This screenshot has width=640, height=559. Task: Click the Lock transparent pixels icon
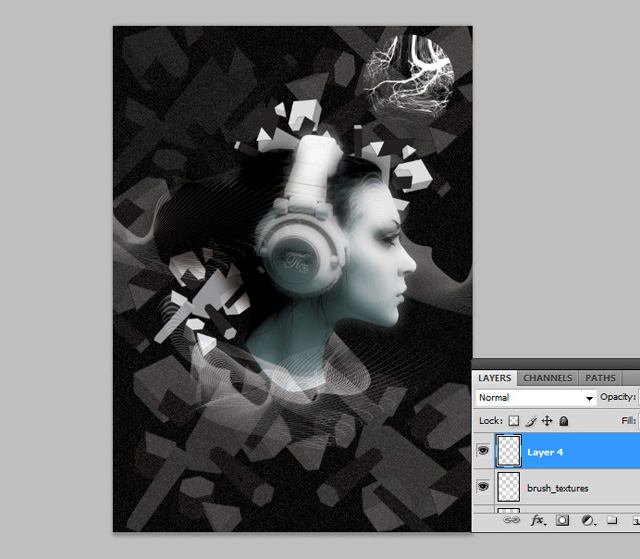515,421
